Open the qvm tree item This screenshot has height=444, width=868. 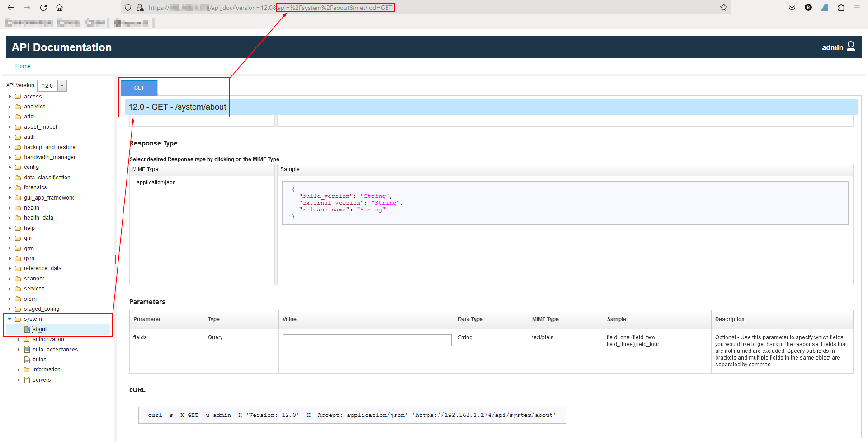(29, 258)
